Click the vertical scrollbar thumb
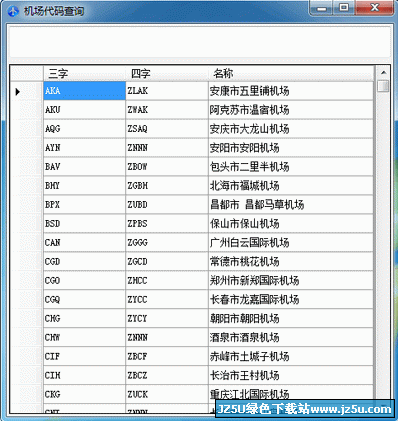The height and width of the screenshot is (421, 398). click(x=383, y=86)
